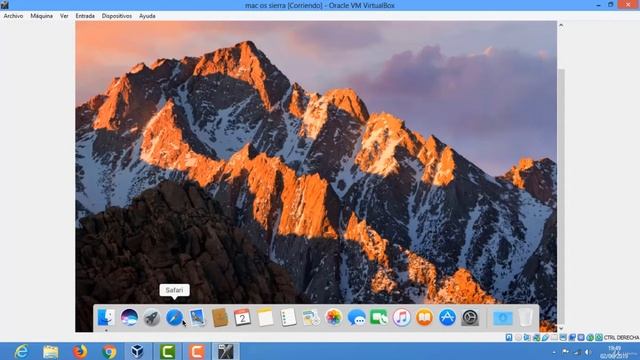Open iBooks orange book icon

pos(424,318)
